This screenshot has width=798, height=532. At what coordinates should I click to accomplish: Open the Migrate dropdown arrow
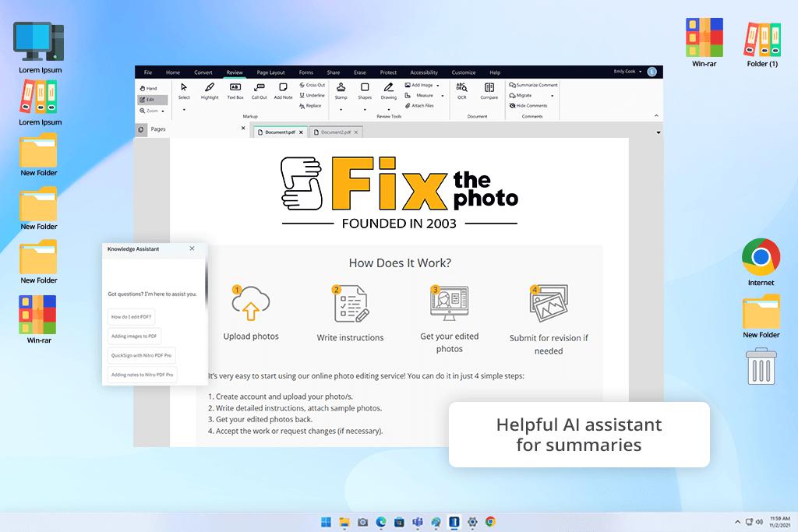point(553,96)
